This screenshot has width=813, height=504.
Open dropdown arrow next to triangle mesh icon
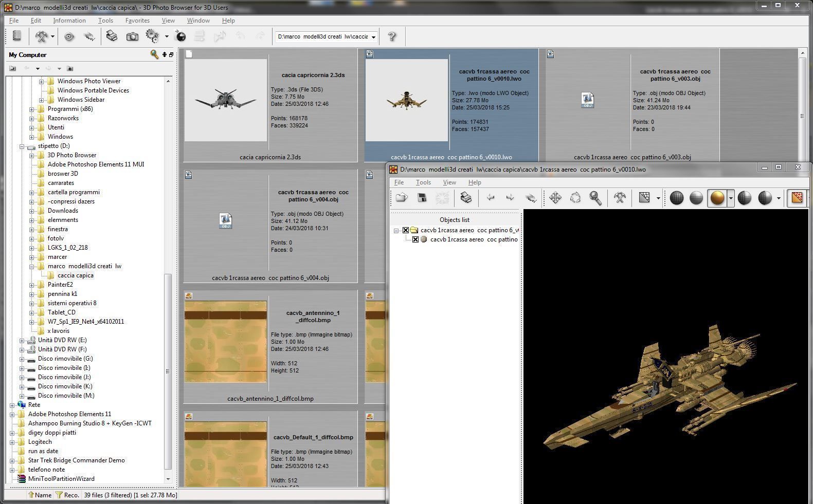pos(658,198)
